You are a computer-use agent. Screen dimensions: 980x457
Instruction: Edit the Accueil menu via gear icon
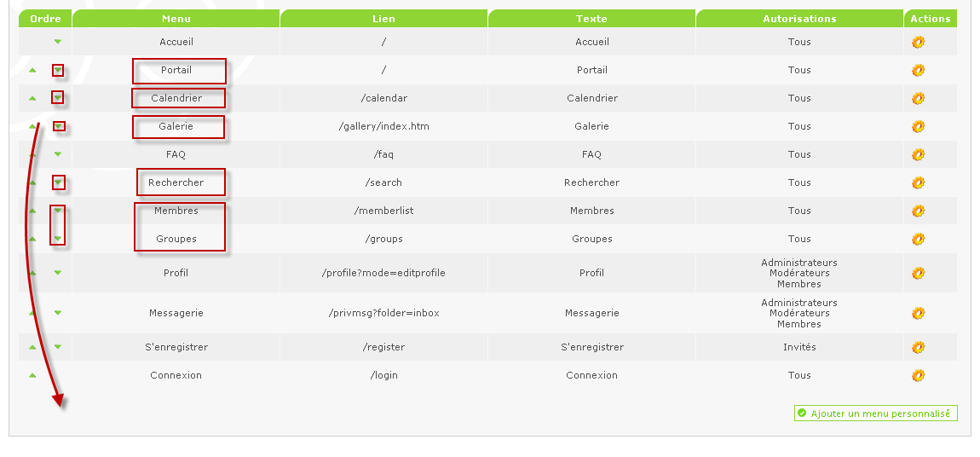pyautogui.click(x=918, y=42)
